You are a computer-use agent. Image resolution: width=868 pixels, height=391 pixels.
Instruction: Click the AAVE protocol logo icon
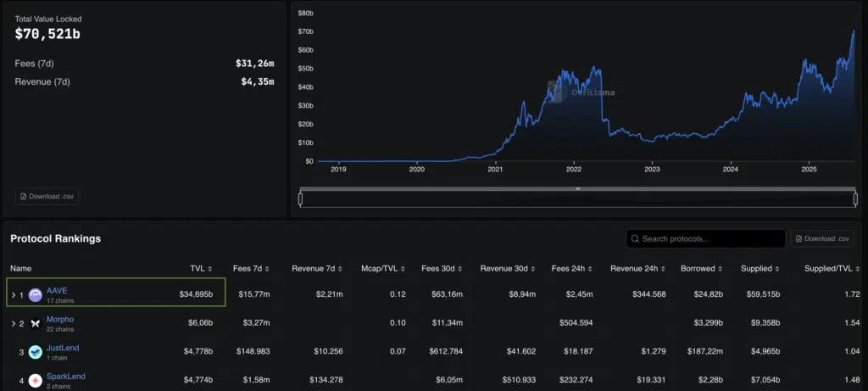[x=35, y=295]
